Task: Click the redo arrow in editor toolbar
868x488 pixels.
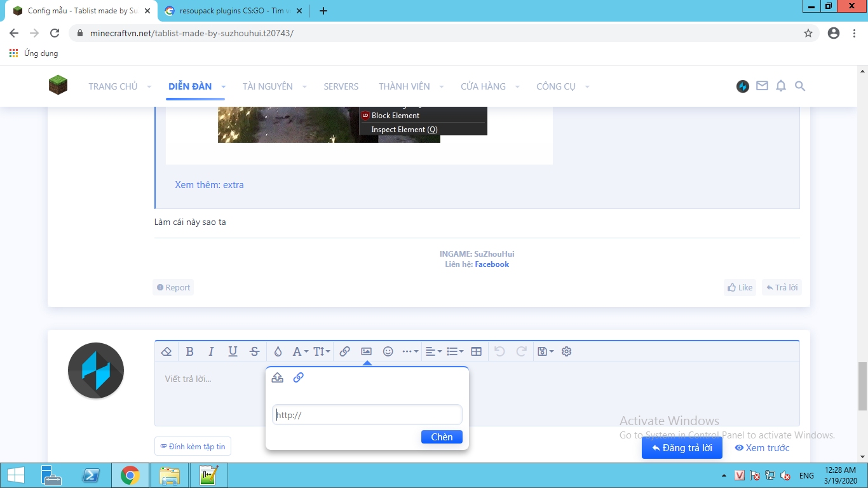Action: [x=521, y=351]
